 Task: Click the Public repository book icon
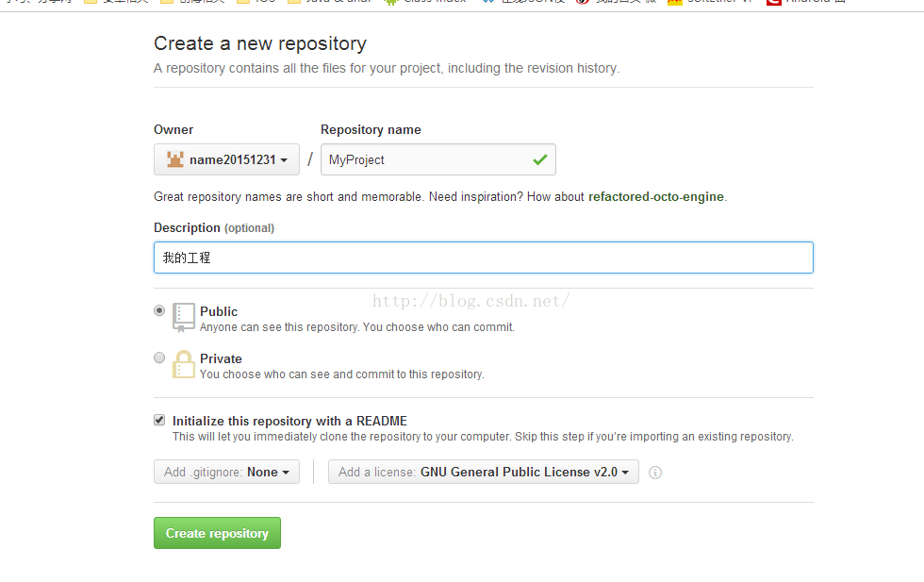(x=183, y=317)
